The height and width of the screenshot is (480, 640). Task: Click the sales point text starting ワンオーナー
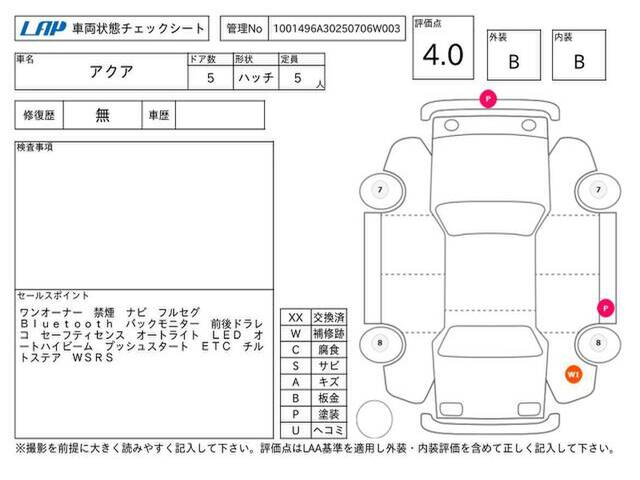point(142,335)
